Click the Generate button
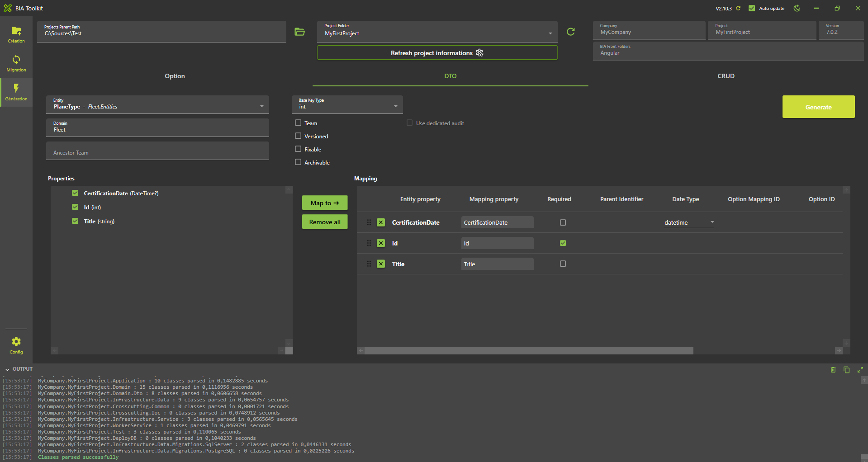 tap(819, 107)
